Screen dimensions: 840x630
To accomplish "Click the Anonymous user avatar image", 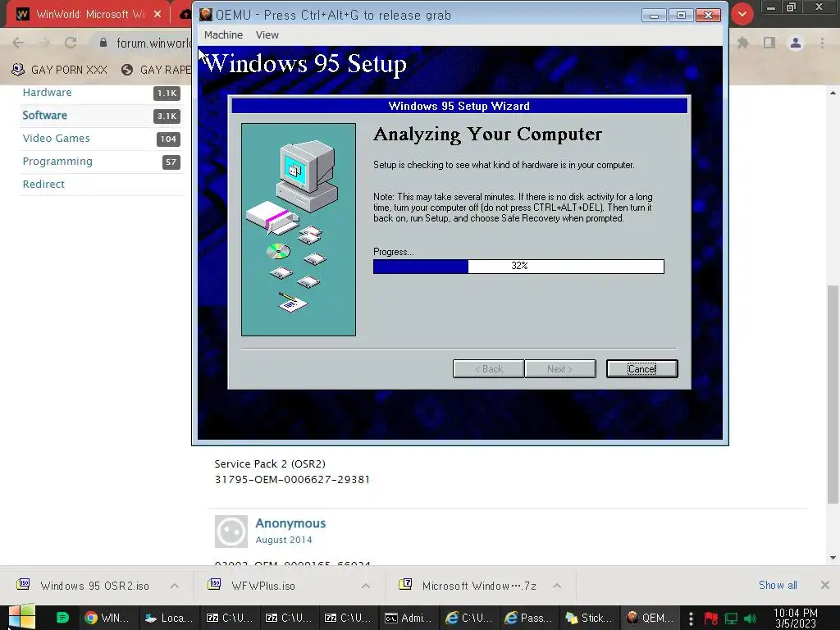I will pyautogui.click(x=231, y=532).
